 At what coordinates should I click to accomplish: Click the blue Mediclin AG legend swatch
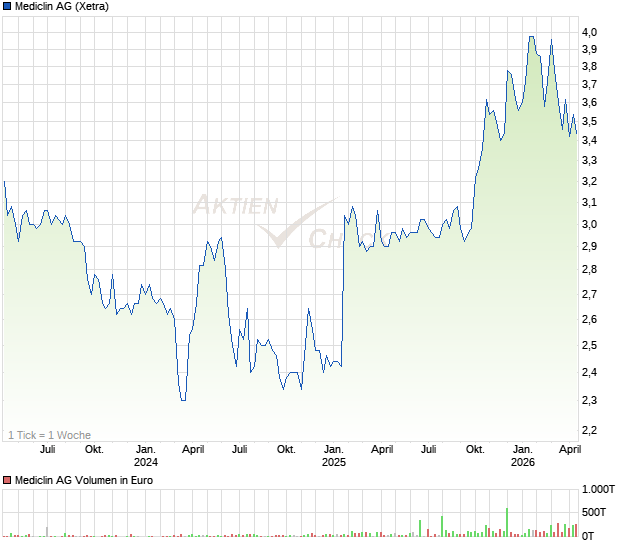click(7, 6)
